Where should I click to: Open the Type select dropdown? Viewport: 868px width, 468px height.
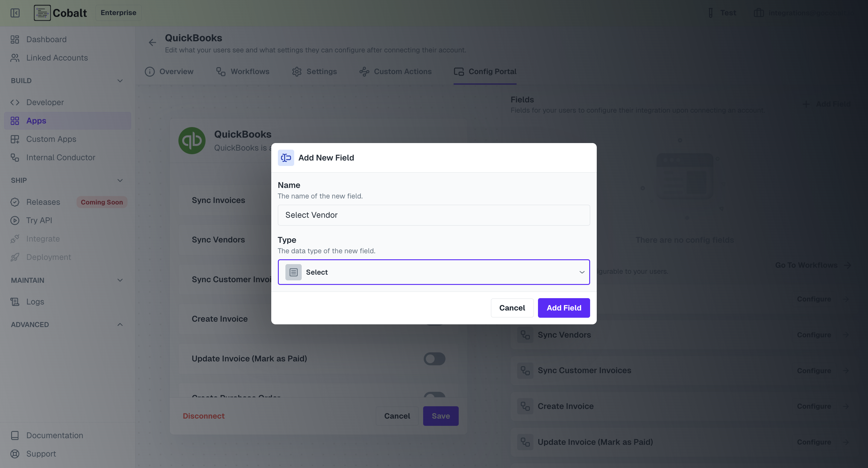433,272
